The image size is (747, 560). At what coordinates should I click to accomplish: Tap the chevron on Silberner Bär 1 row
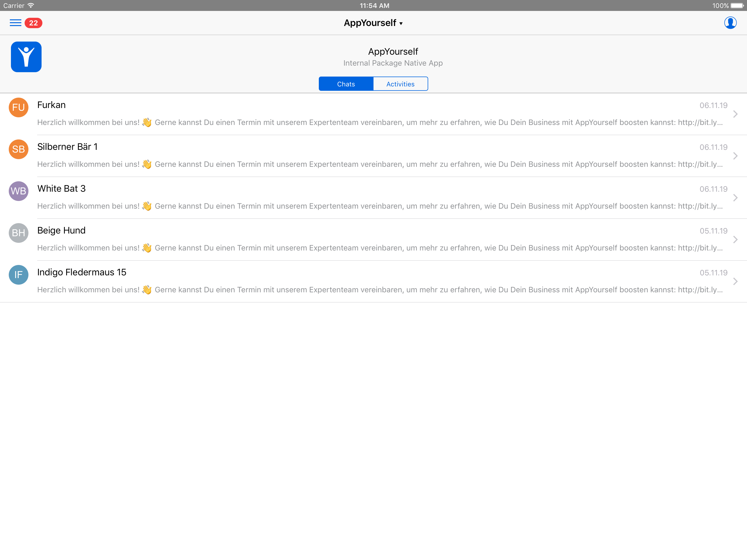(735, 156)
